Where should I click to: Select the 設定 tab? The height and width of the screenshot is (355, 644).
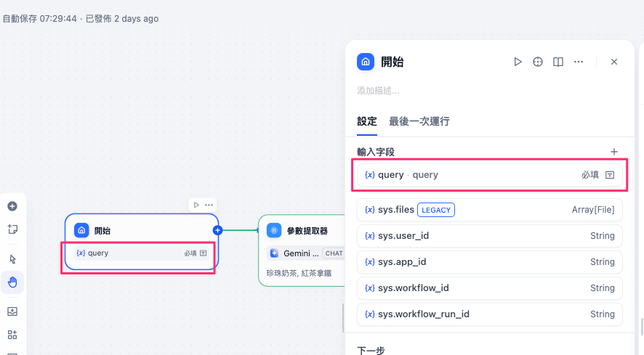point(366,121)
